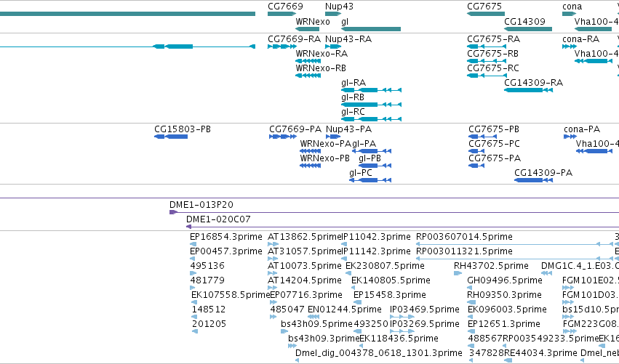Viewport: 619px width, 364px height.
Task: Click transcript CG14309-RA
Action: [534, 83]
